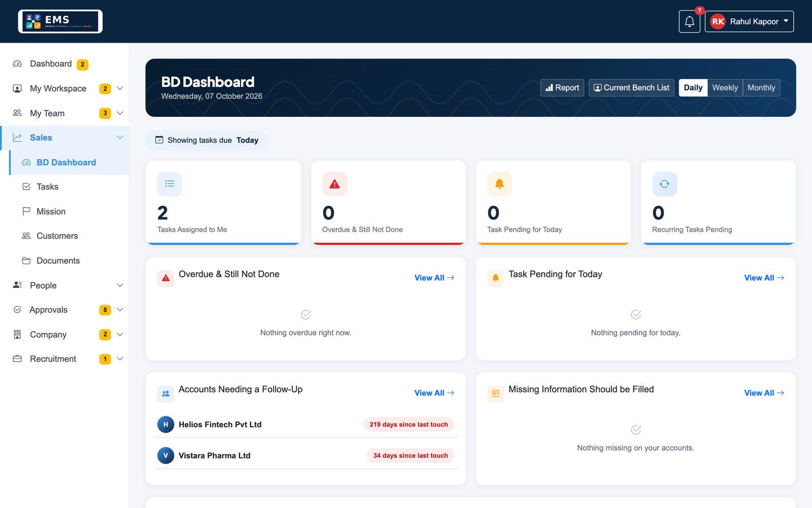Click the Current Bench List button
Image resolution: width=812 pixels, height=508 pixels.
click(x=631, y=87)
